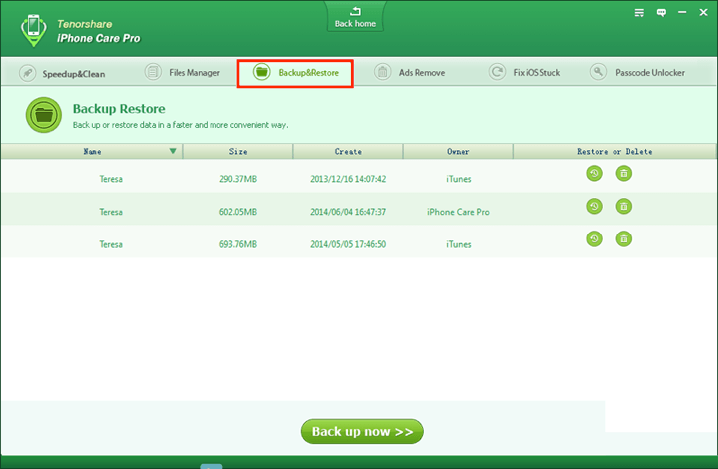The height and width of the screenshot is (469, 718).
Task: Click the Name column header
Action: coord(92,152)
